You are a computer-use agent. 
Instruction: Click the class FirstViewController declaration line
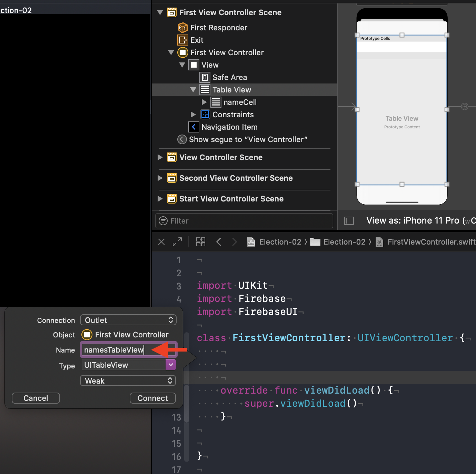pos(330,338)
